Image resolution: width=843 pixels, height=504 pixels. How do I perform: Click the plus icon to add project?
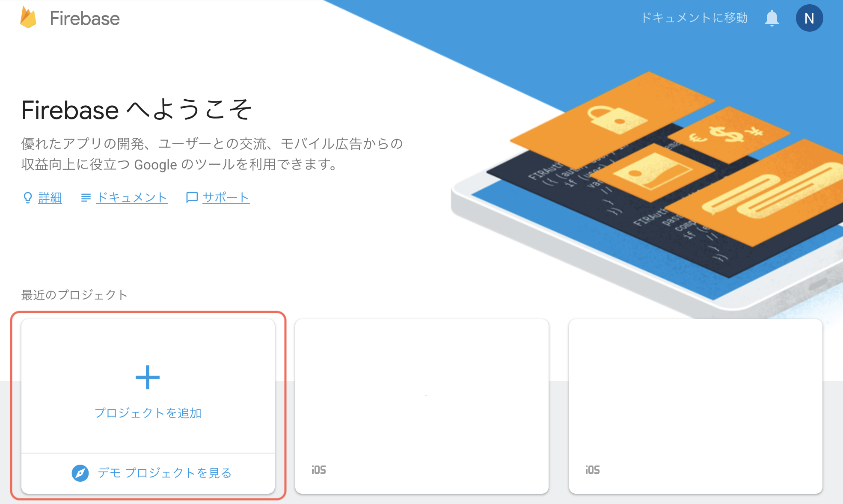pyautogui.click(x=148, y=377)
